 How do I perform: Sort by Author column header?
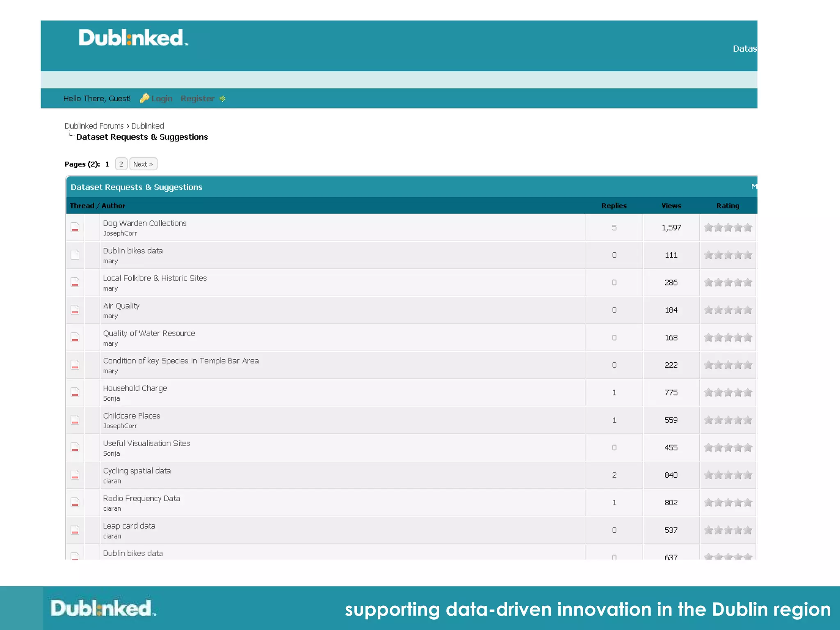point(113,205)
